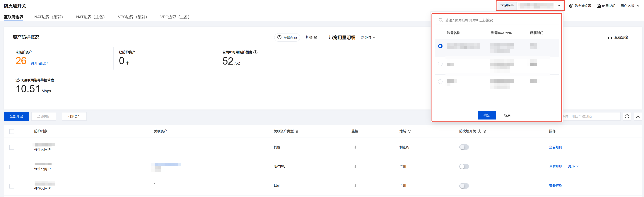The image size is (644, 197).
Task: Click the external link icon beside 扩容
Action: 315,37
